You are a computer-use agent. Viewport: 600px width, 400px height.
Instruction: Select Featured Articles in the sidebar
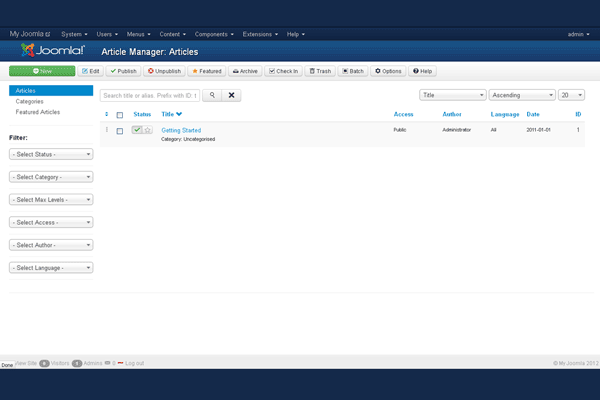tap(38, 112)
